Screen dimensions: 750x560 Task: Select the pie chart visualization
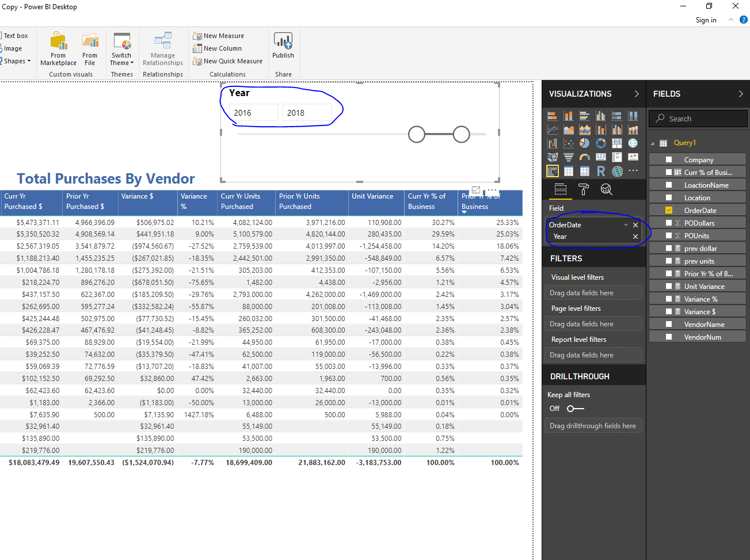point(585,143)
